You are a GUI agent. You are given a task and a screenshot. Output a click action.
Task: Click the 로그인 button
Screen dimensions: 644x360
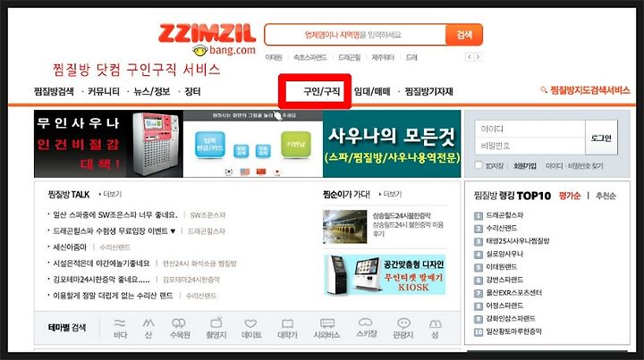pos(601,138)
